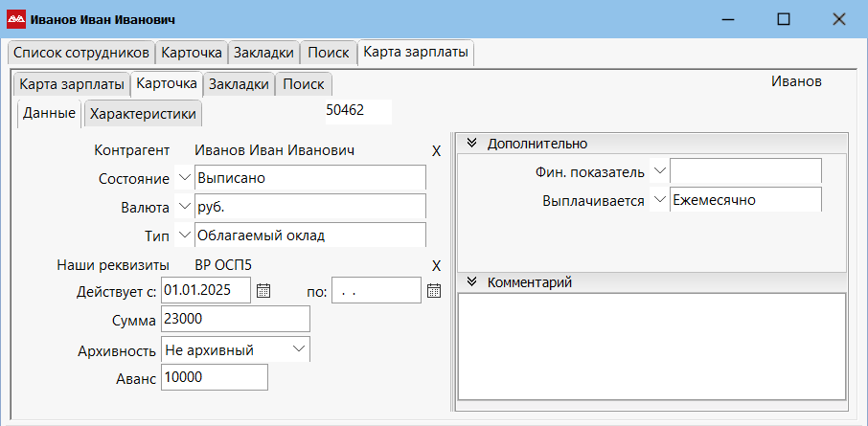
Task: Click the Аванс input field
Action: 215,378
